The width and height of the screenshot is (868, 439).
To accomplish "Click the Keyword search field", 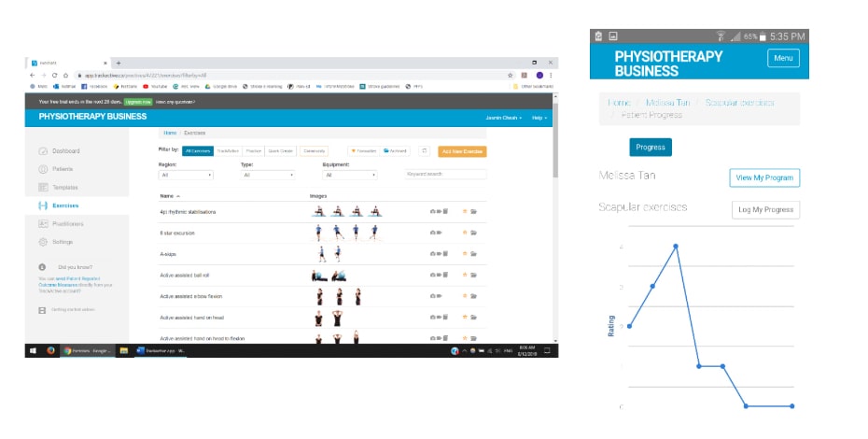I will (x=445, y=174).
